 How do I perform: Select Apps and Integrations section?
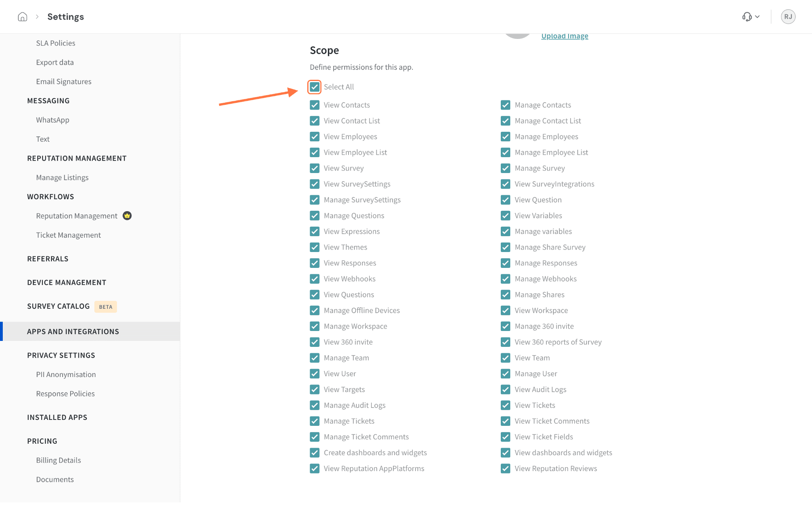click(x=90, y=331)
